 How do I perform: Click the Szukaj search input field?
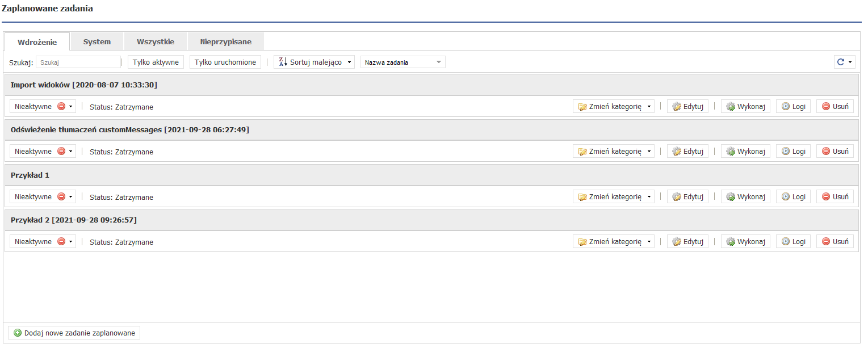tap(78, 62)
